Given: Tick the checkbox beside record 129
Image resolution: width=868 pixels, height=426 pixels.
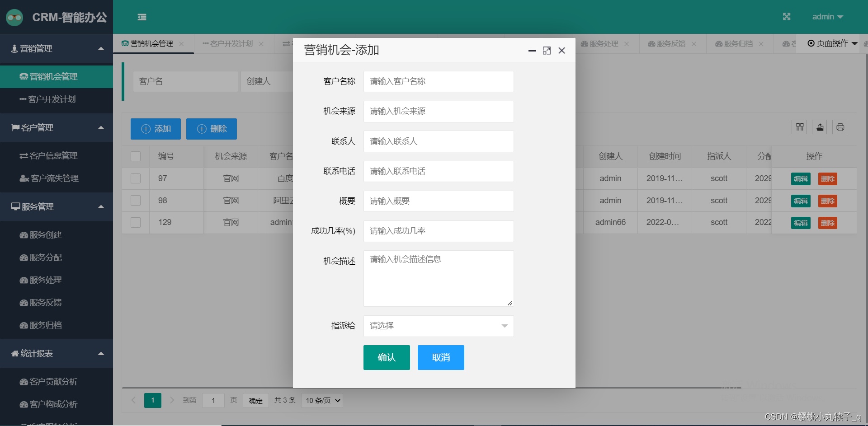Looking at the screenshot, I should tap(135, 222).
